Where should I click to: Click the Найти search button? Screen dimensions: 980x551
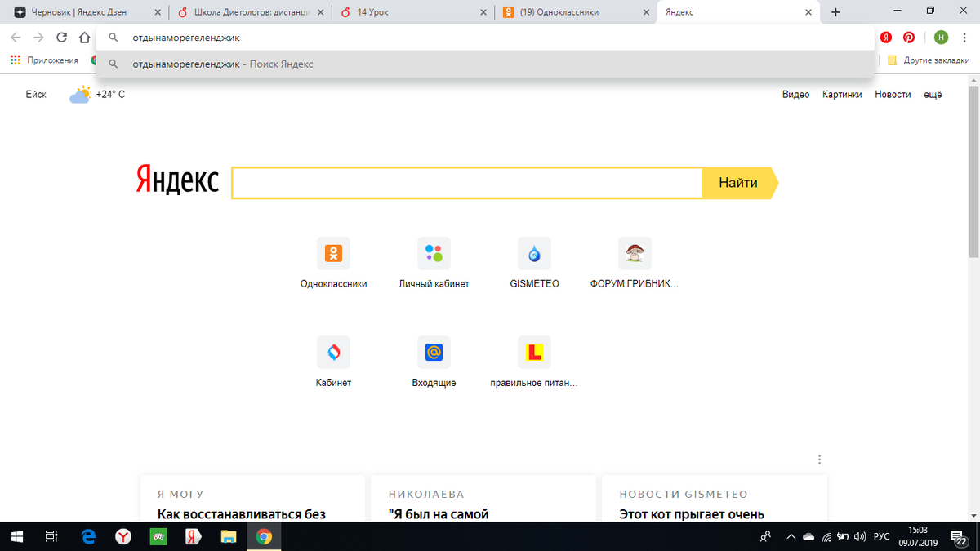click(x=740, y=183)
